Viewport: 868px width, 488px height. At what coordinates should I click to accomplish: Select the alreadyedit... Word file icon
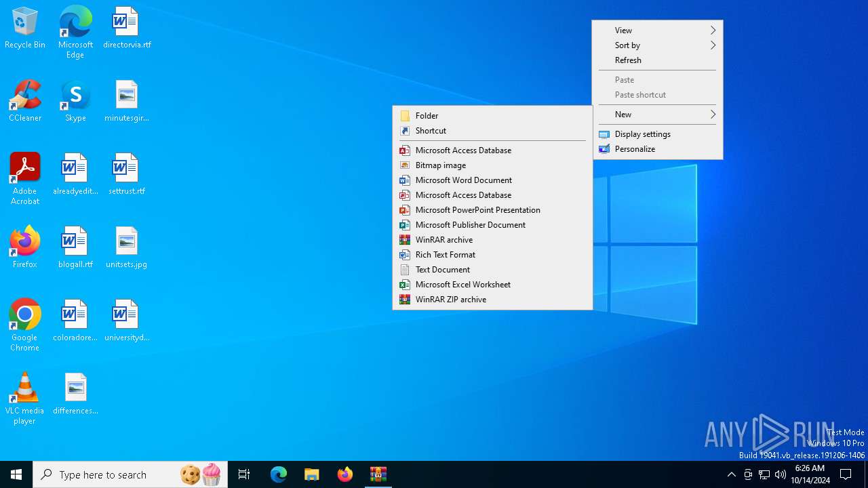click(x=75, y=175)
